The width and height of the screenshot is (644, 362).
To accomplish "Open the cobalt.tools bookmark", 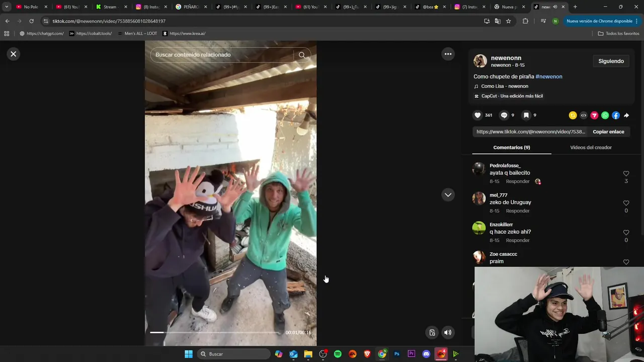I will point(91,33).
